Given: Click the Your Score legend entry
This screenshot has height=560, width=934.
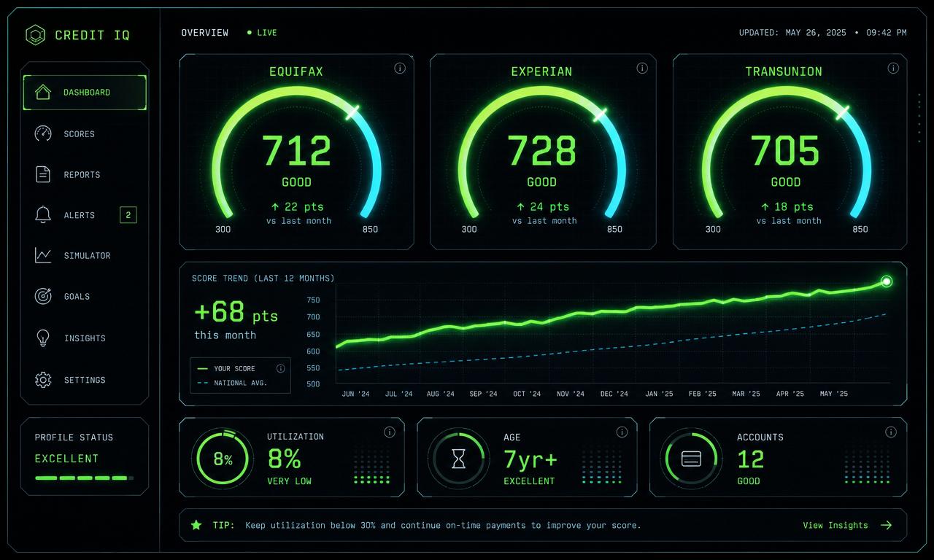Looking at the screenshot, I should coord(226,369).
